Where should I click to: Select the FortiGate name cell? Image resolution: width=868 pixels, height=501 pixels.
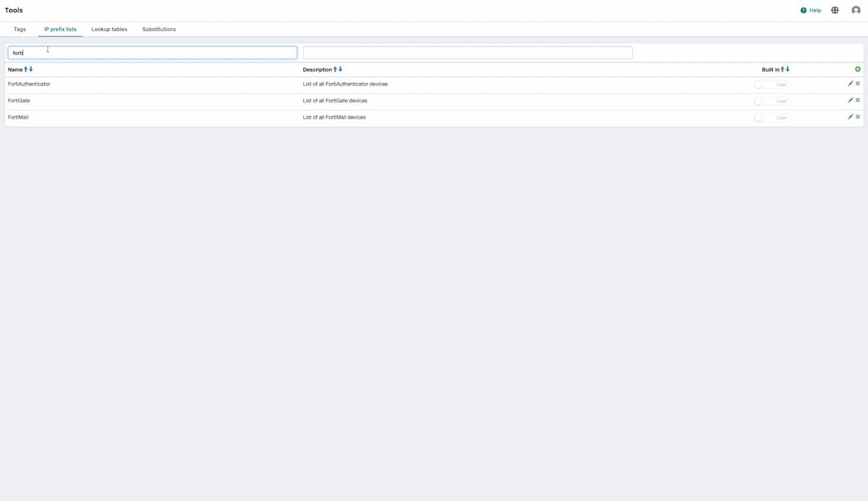[19, 101]
